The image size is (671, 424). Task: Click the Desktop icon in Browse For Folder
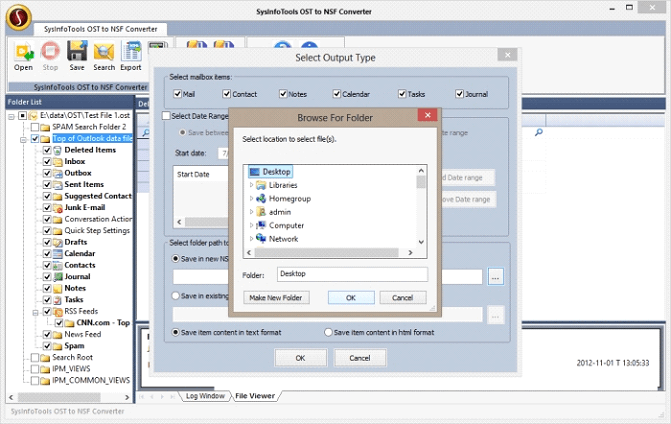pos(255,172)
